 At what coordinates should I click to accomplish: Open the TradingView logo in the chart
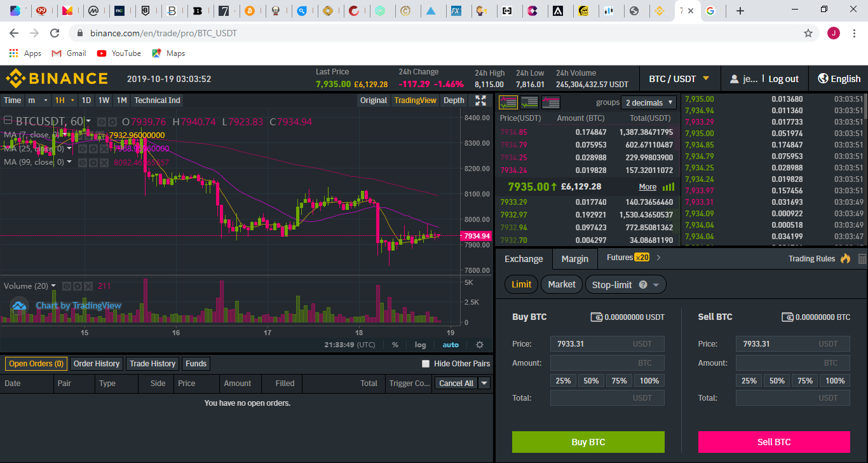click(19, 306)
